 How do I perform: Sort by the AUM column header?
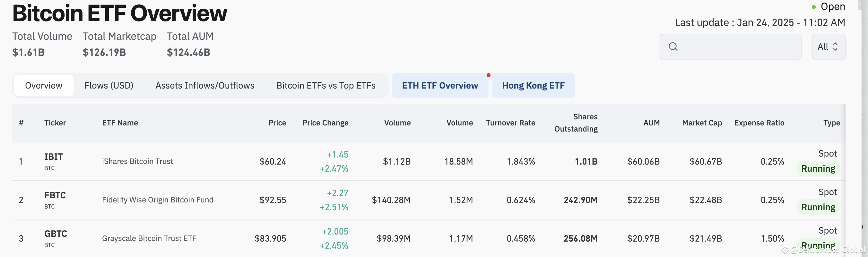tap(651, 123)
